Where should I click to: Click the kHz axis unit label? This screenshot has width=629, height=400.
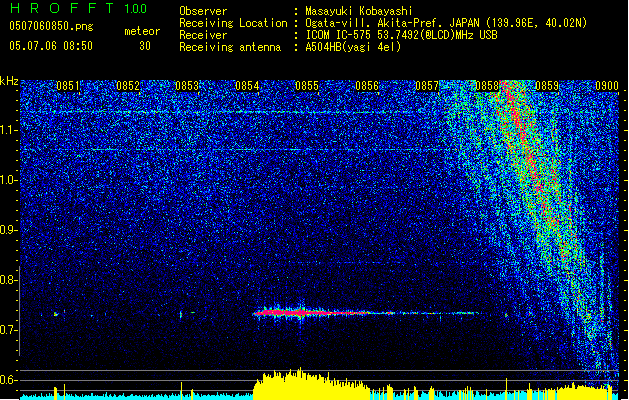tap(9, 81)
